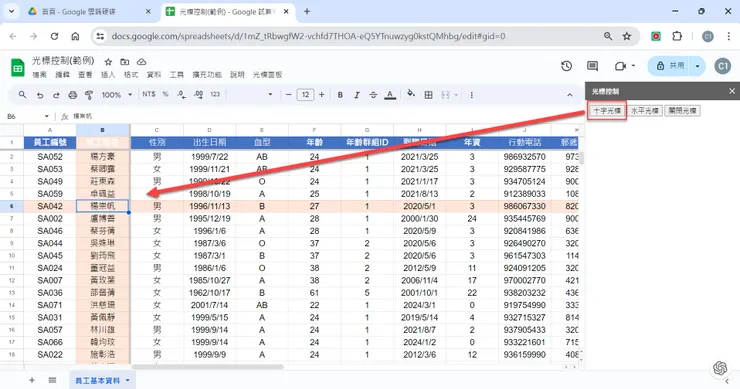
Task: Select column F header
Action: [314, 130]
